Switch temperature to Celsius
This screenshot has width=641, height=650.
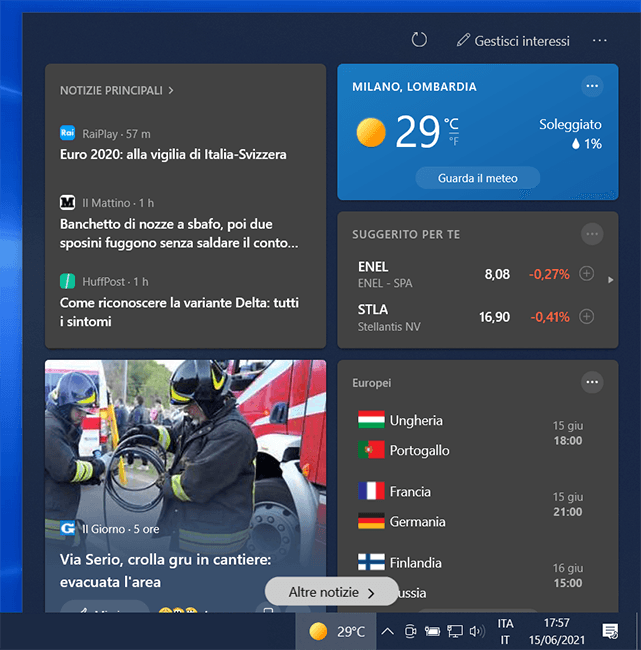pos(452,124)
